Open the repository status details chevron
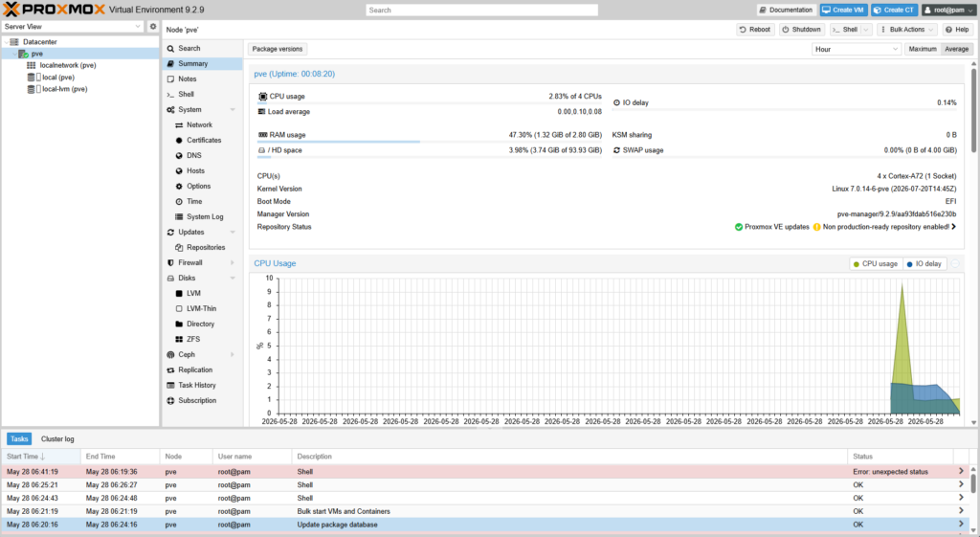This screenshot has width=980, height=537. pyautogui.click(x=954, y=227)
